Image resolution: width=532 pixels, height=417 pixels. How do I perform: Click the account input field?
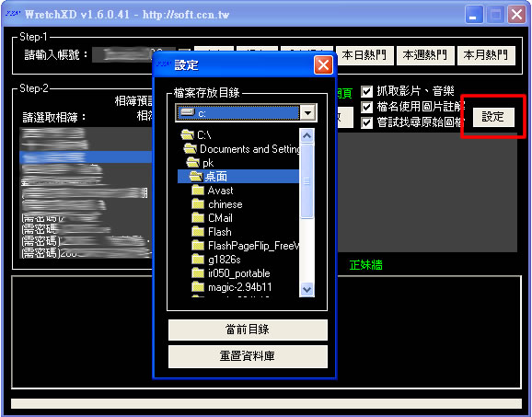point(134,55)
